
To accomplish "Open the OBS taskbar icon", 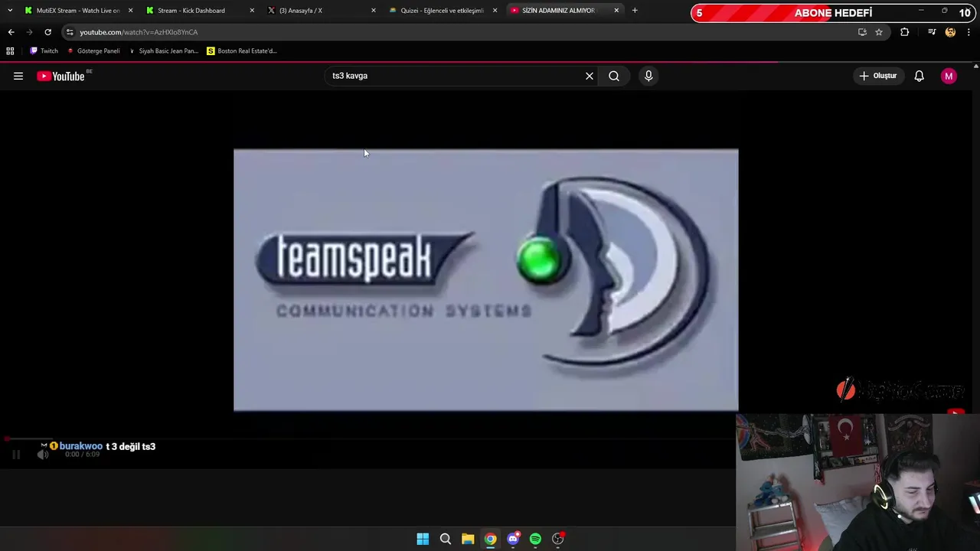I will click(558, 539).
